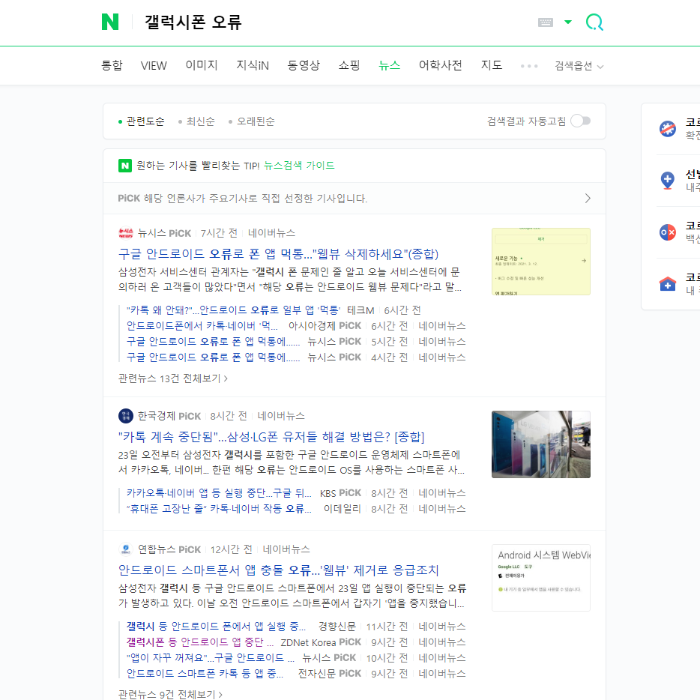Open the KBS article 카카오톡·네이버 앱 등 실행 중단
Image resolution: width=700 pixels, height=700 pixels.
point(219,493)
